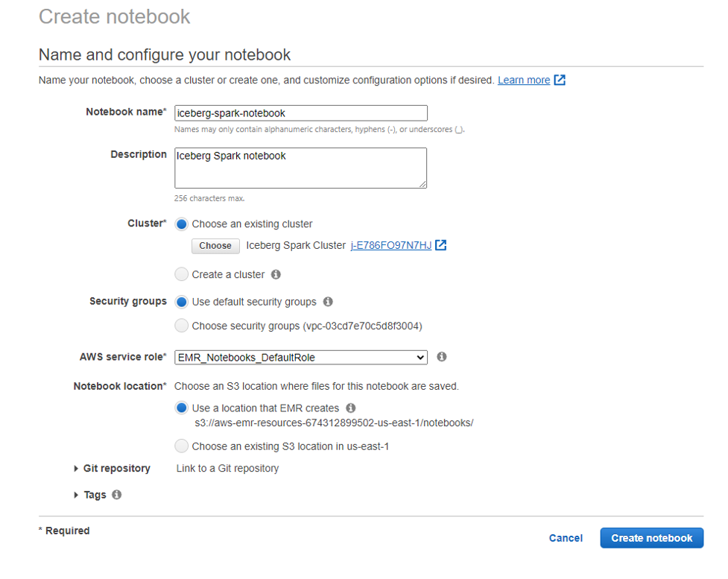Screen dimensions: 728x579
Task: Open the Learn more link
Action: 523,80
